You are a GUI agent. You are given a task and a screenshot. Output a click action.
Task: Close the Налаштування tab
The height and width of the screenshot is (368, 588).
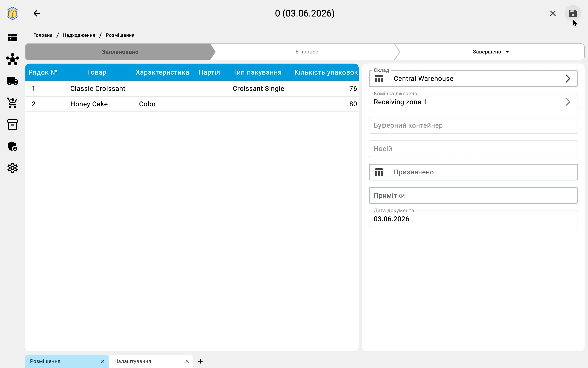pyautogui.click(x=187, y=361)
